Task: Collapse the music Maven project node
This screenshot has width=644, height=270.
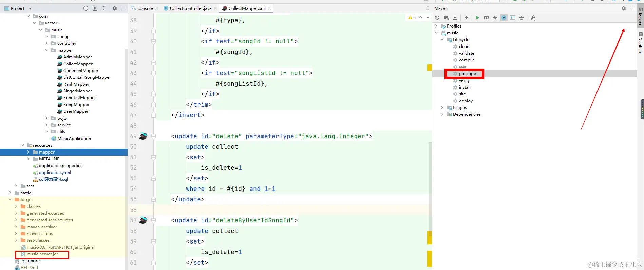Action: (x=436, y=33)
